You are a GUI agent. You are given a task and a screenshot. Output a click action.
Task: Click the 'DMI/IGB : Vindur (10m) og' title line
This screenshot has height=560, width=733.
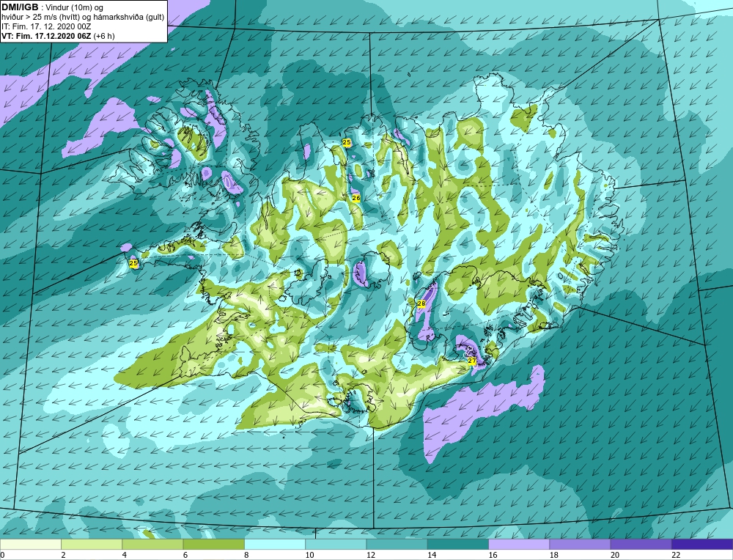(x=52, y=7)
